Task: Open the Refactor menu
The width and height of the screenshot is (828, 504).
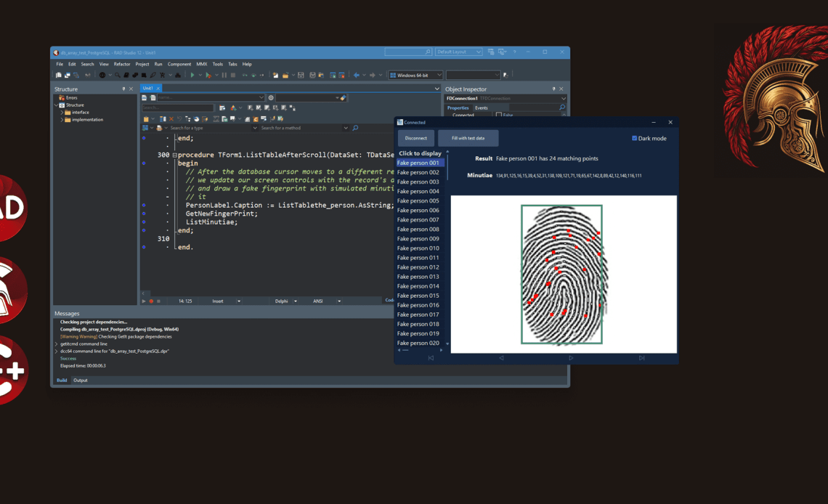Action: 122,64
